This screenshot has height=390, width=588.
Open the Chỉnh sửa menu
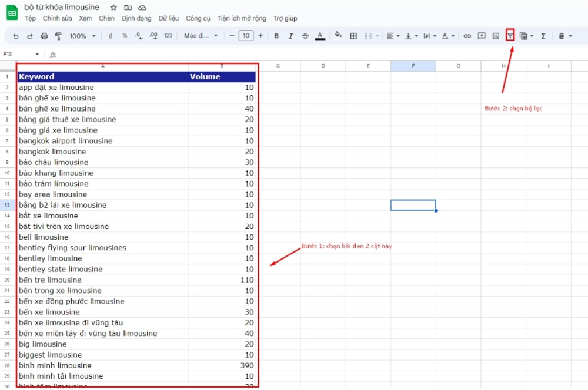(57, 18)
